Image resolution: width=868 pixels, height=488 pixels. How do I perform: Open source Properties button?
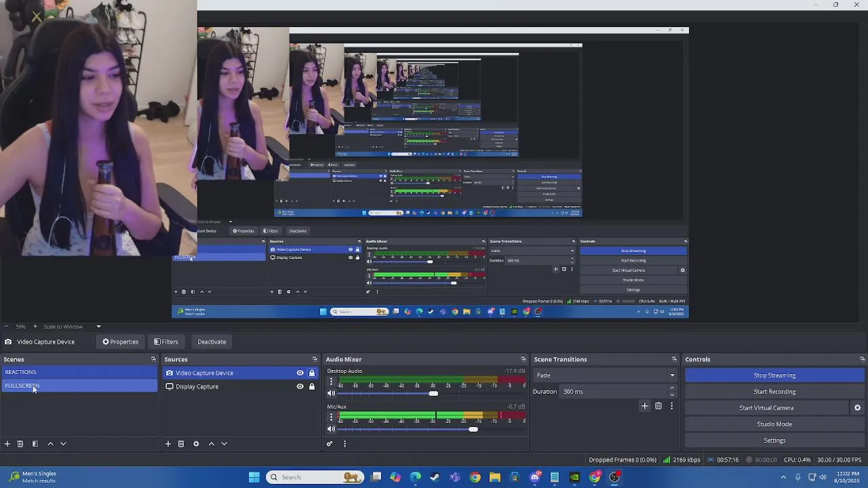click(120, 342)
